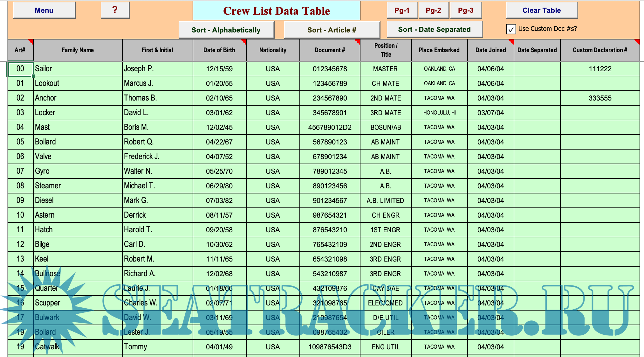Viewport: 644px width, 357px height.
Task: Click the Date of Birth header
Action: click(x=219, y=50)
